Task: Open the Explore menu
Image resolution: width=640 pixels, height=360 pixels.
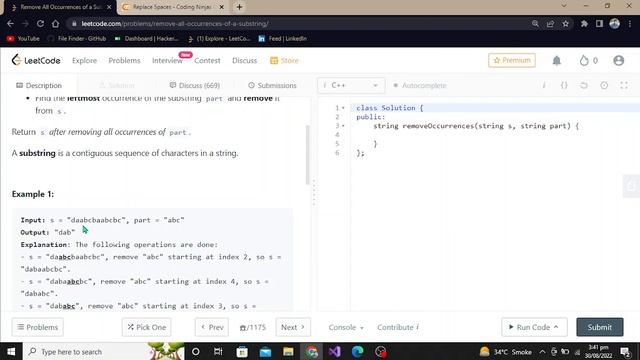Action: (84, 60)
